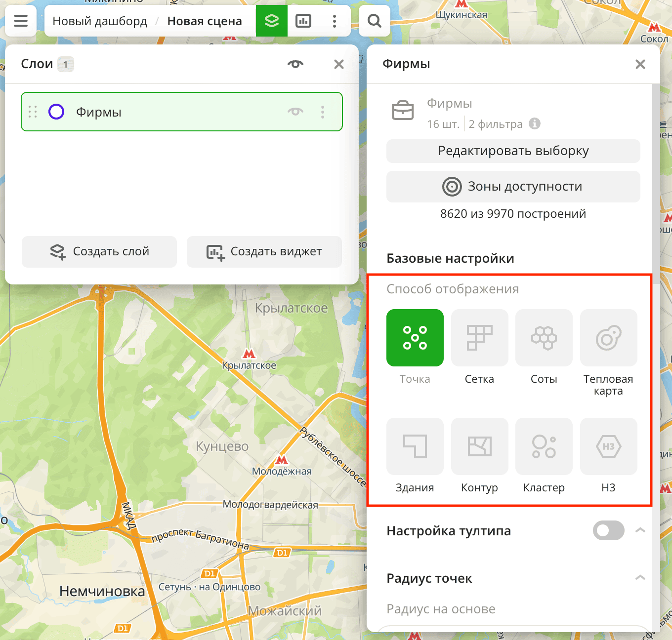
Task: Collapse the Радиус точек section
Action: click(640, 578)
